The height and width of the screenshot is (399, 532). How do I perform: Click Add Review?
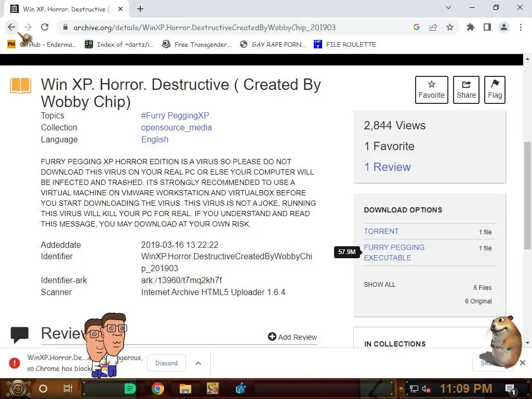coord(292,337)
